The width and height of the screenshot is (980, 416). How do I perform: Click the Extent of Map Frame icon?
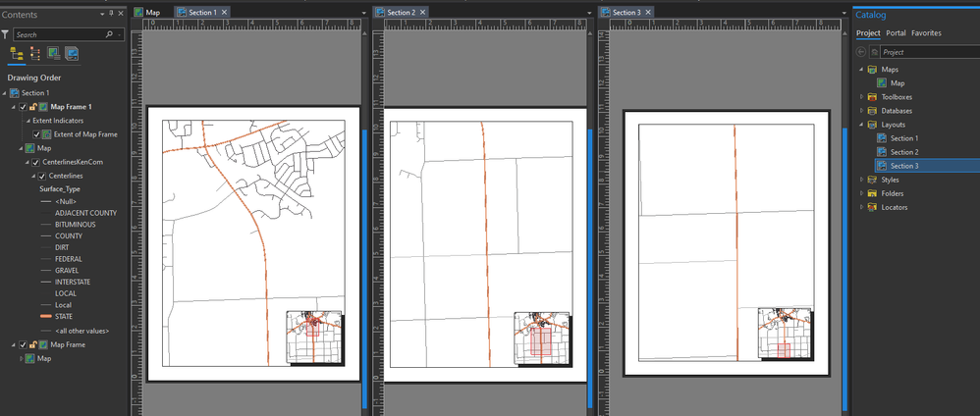45,134
